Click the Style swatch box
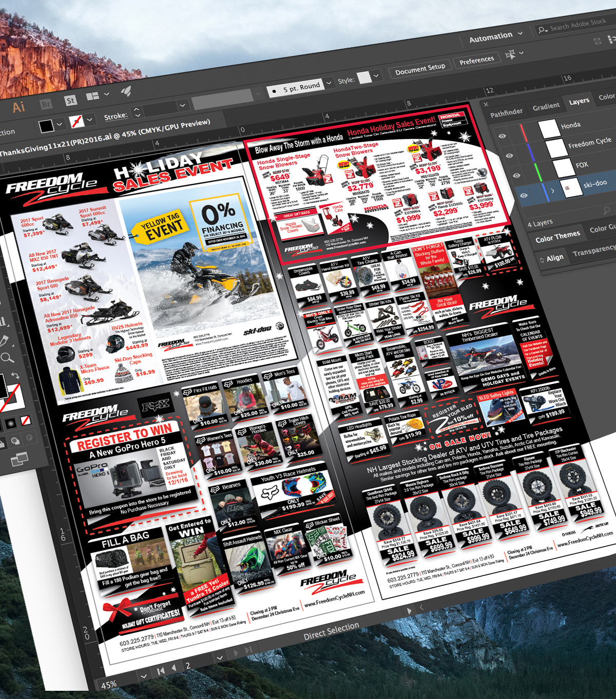Image resolution: width=616 pixels, height=699 pixels. pos(364,77)
